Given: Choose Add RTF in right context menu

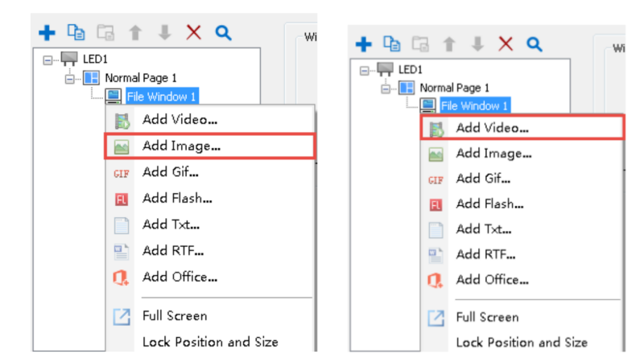Looking at the screenshot, I should point(522,255).
